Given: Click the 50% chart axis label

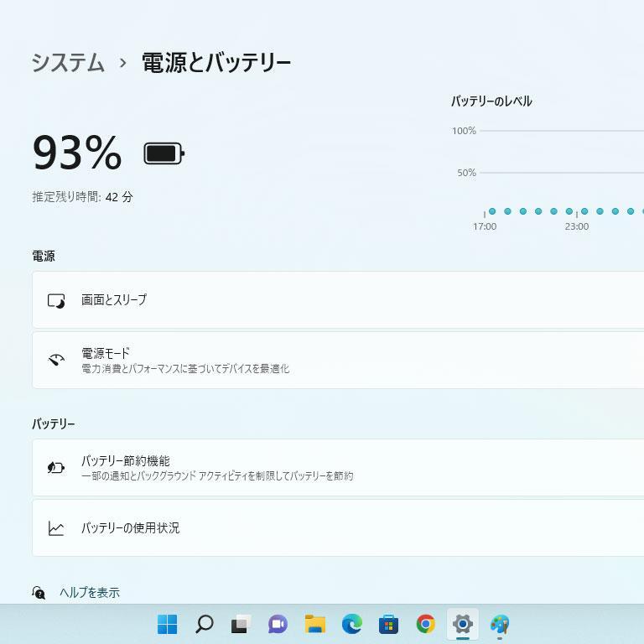Looking at the screenshot, I should point(466,173).
